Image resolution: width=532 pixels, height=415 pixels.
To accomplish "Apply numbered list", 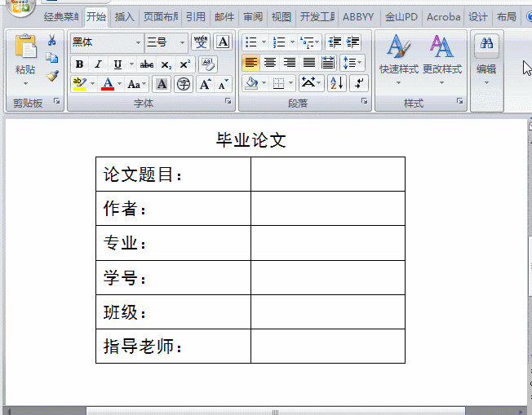I will coord(279,42).
